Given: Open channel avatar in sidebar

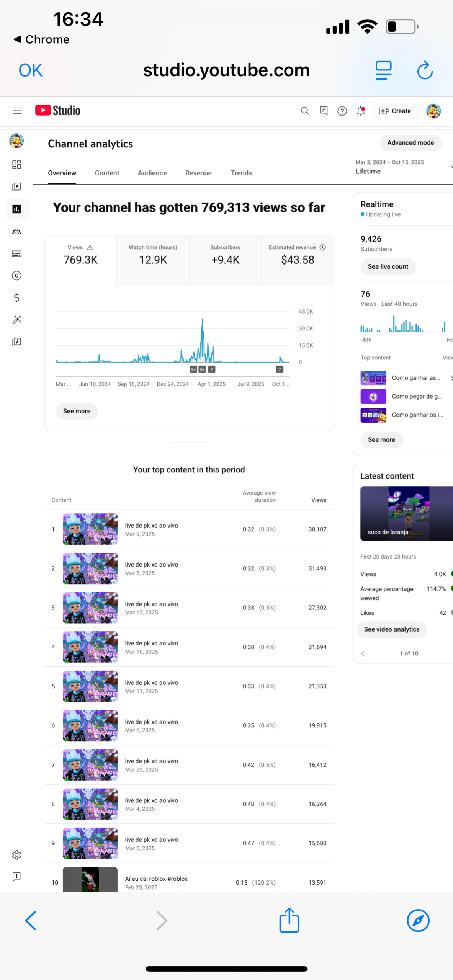Looking at the screenshot, I should pyautogui.click(x=16, y=141).
